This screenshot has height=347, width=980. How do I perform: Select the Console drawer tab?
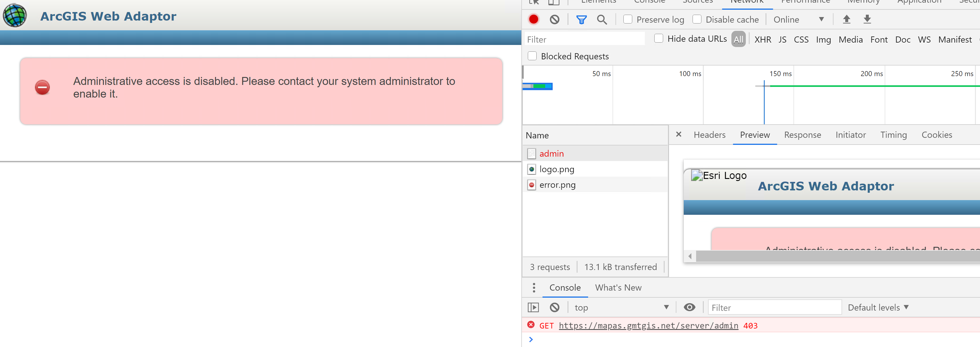click(x=565, y=288)
